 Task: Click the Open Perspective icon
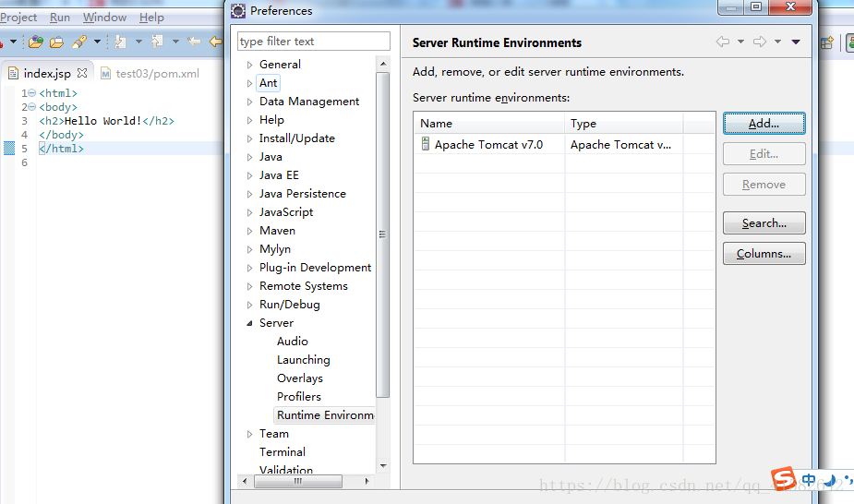[827, 42]
